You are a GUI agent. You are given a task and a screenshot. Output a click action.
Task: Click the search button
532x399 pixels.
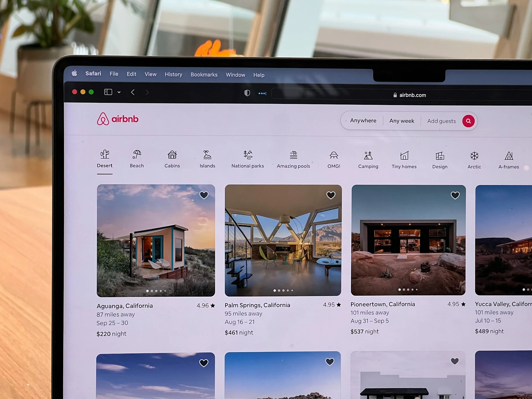pos(468,121)
